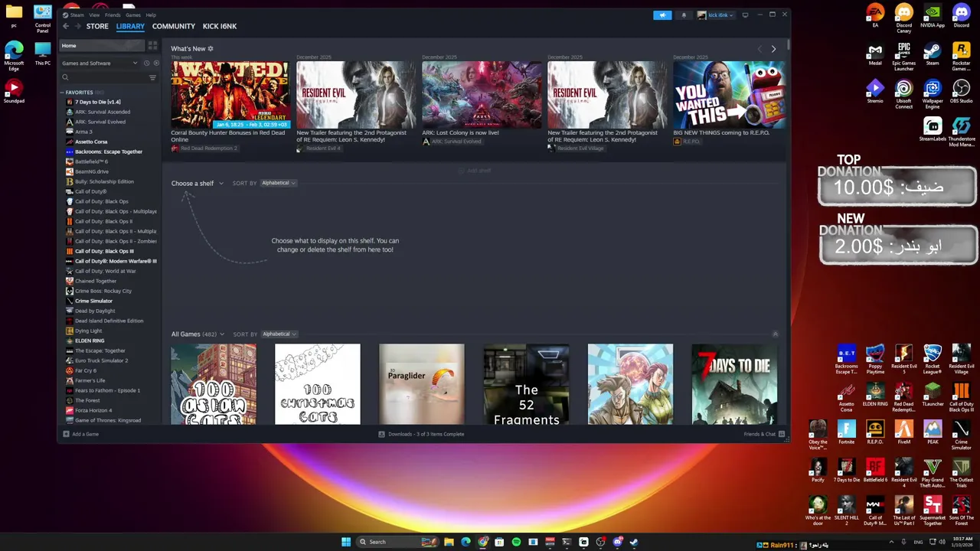Screen dimensions: 980x551
Task: Switch library to collections grid view
Action: [x=152, y=46]
